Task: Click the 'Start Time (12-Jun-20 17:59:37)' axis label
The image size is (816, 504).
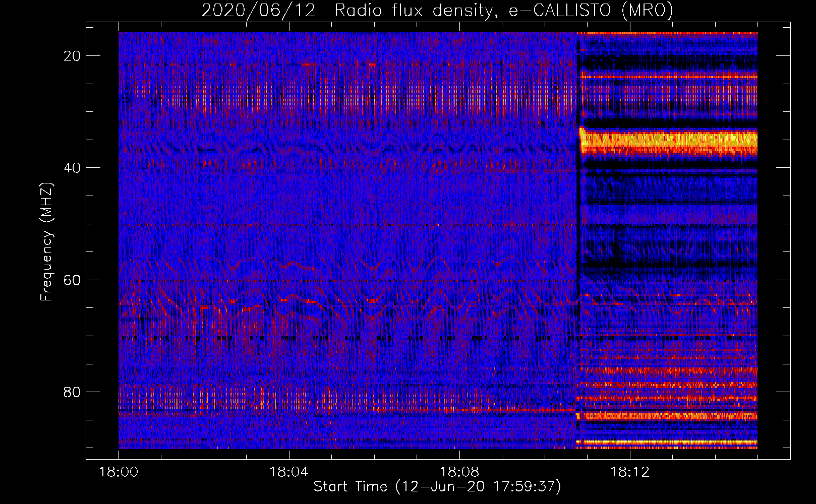Action: point(437,487)
